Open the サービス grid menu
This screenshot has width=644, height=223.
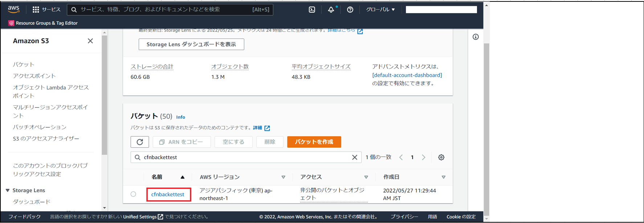tap(46, 9)
